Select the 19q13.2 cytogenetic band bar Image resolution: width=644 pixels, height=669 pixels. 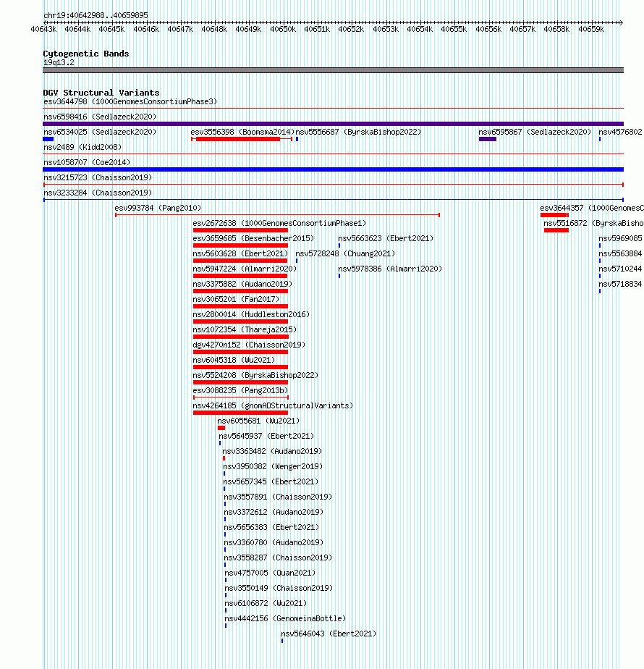click(x=333, y=70)
